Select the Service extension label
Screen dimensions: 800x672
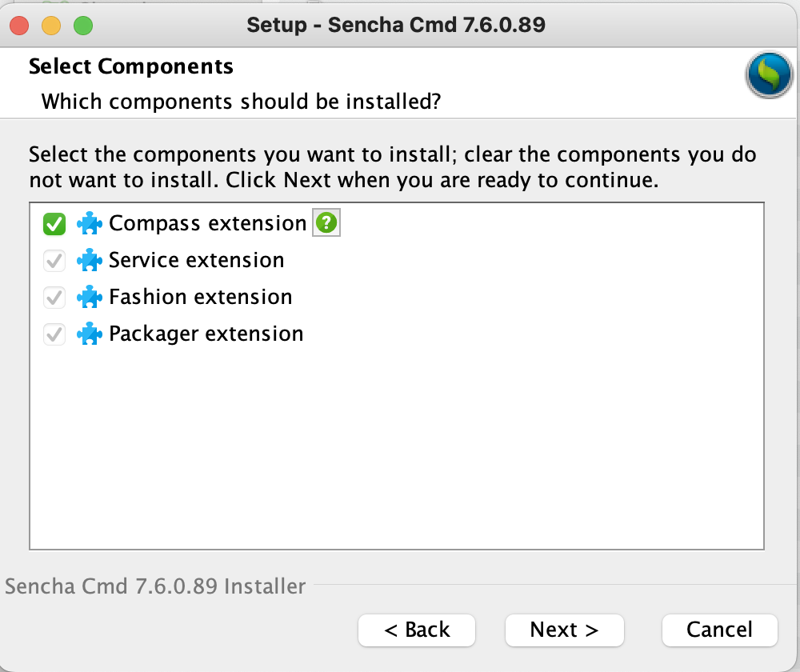(x=196, y=261)
